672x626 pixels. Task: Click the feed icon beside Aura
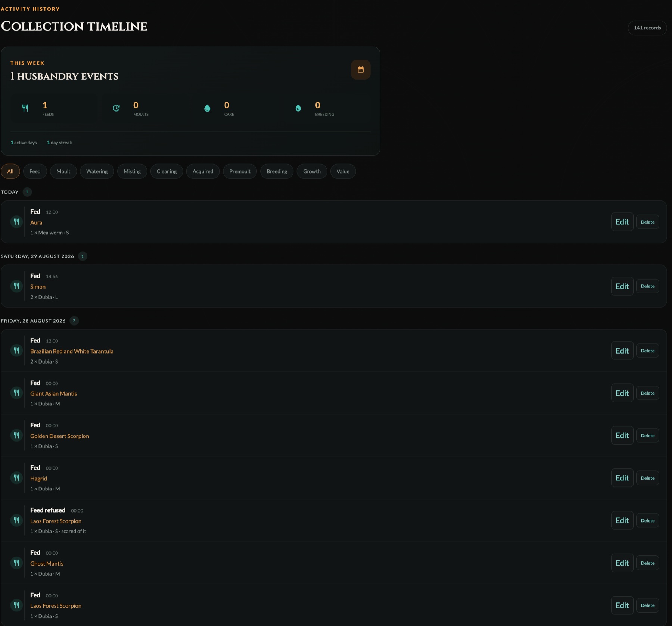coord(16,222)
